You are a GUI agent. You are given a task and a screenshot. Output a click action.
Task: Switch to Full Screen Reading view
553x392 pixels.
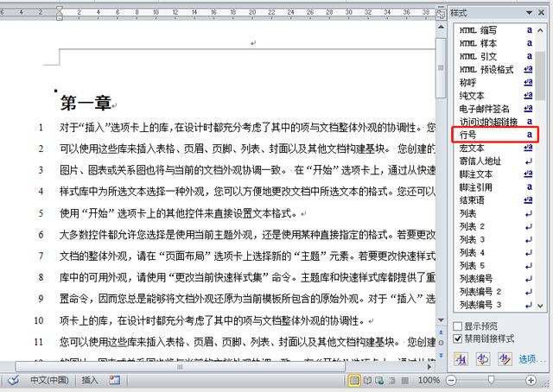click(x=367, y=381)
